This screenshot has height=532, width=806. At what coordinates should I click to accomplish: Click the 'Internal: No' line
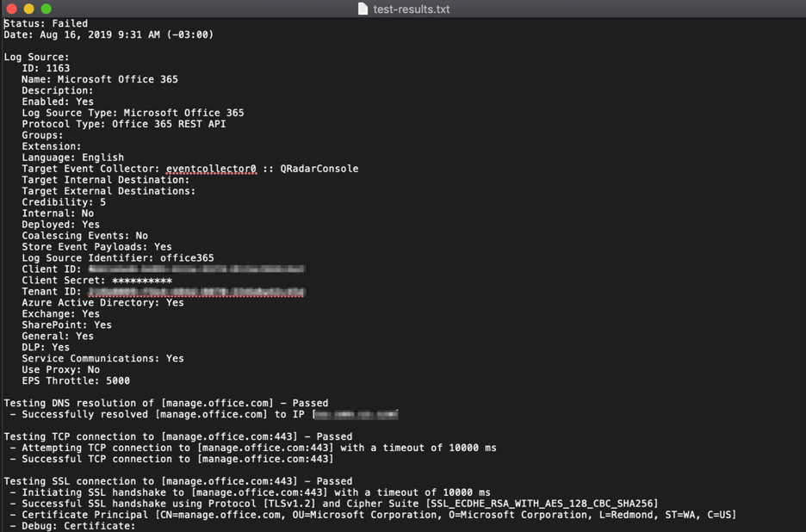(58, 213)
